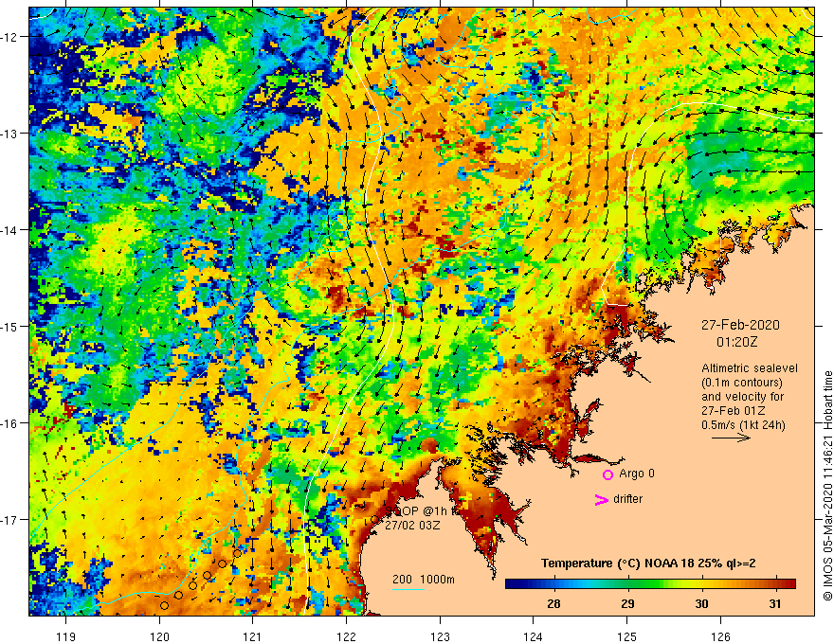
Task: Click the '27-Feb 01Z' text line
Action: coord(734,411)
